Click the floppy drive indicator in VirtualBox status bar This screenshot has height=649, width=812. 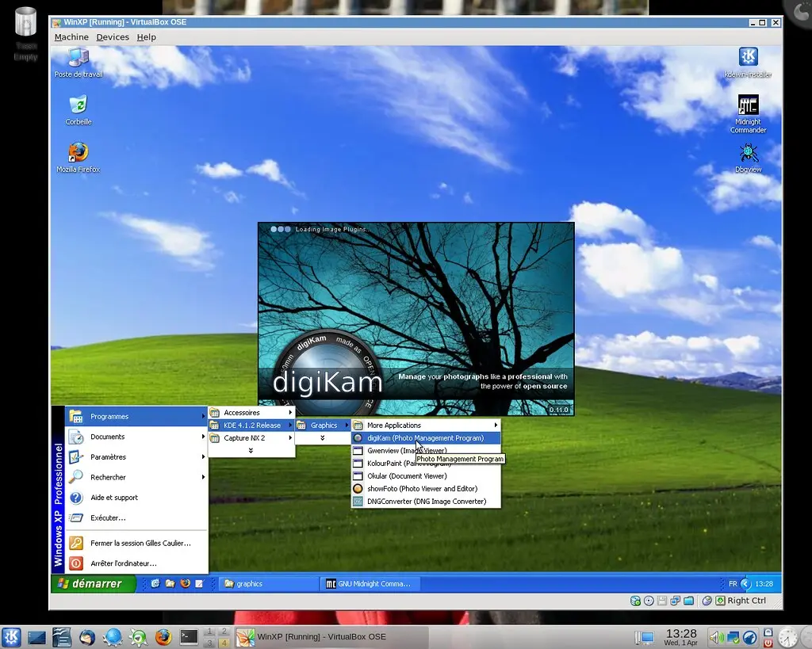point(661,601)
